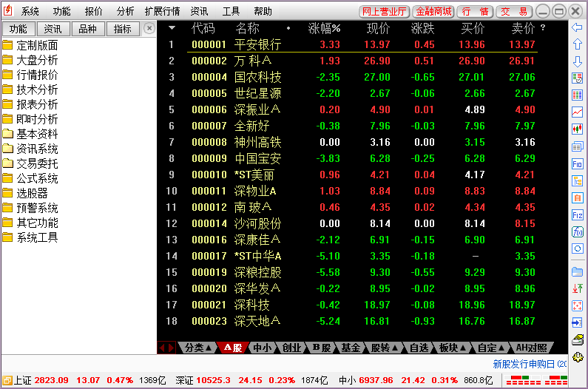Sort by the 现价 column header
This screenshot has height=389, width=588.
(x=378, y=28)
